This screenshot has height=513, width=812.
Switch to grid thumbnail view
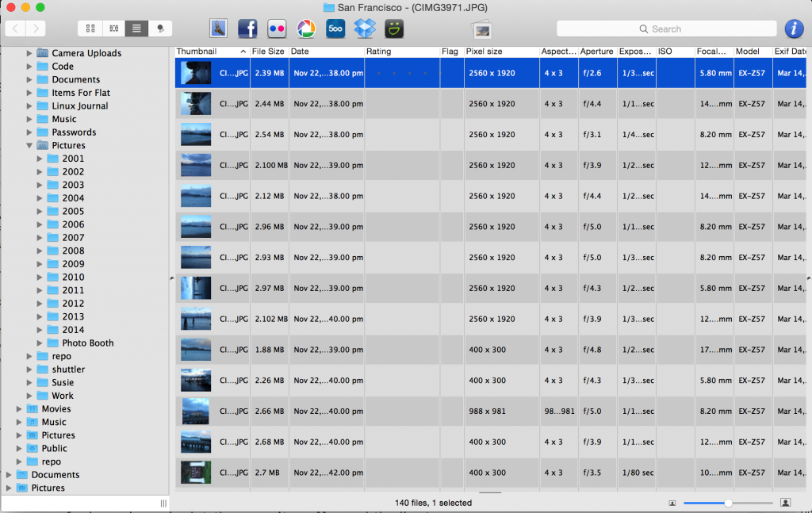click(90, 29)
